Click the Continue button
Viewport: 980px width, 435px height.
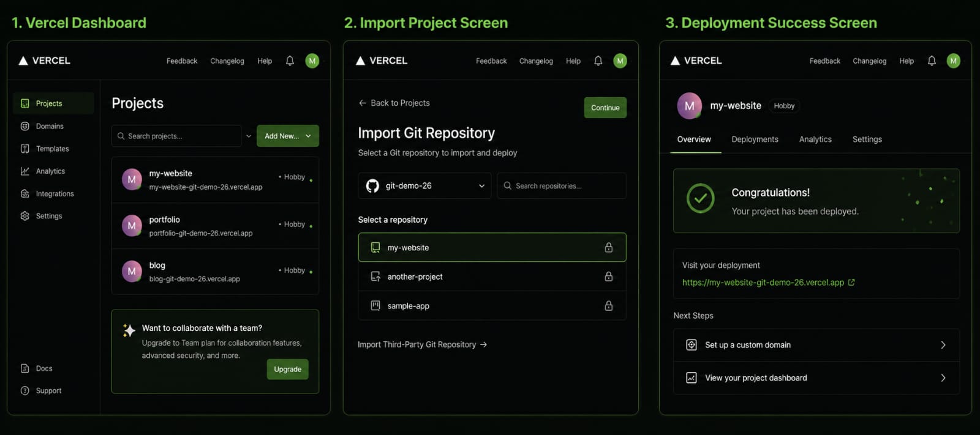tap(605, 108)
